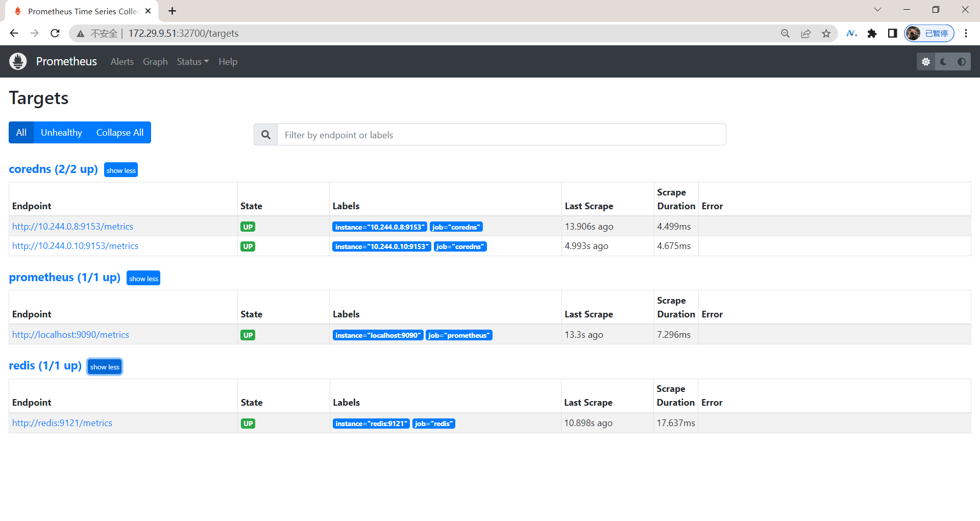Image resolution: width=980 pixels, height=521 pixels.
Task: Switch to the light theme sun icon
Action: coord(926,62)
